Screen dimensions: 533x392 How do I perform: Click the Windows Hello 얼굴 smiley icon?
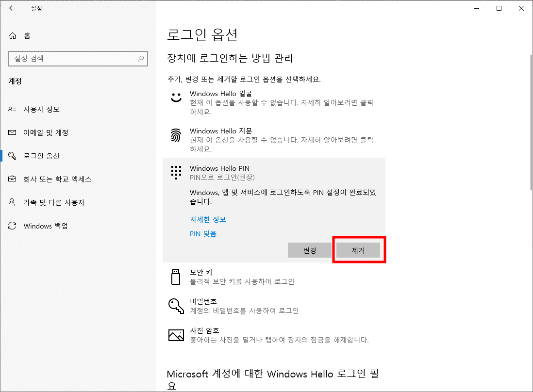pos(176,98)
